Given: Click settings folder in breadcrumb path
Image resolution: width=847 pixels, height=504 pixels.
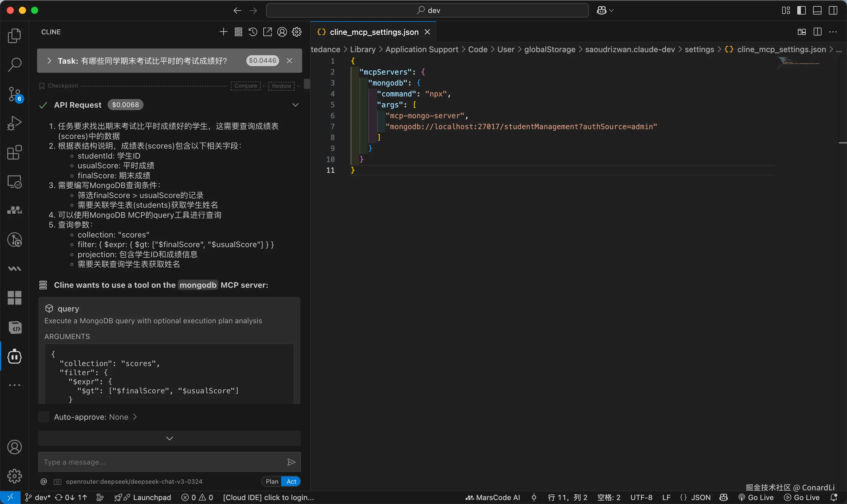Looking at the screenshot, I should click(699, 50).
